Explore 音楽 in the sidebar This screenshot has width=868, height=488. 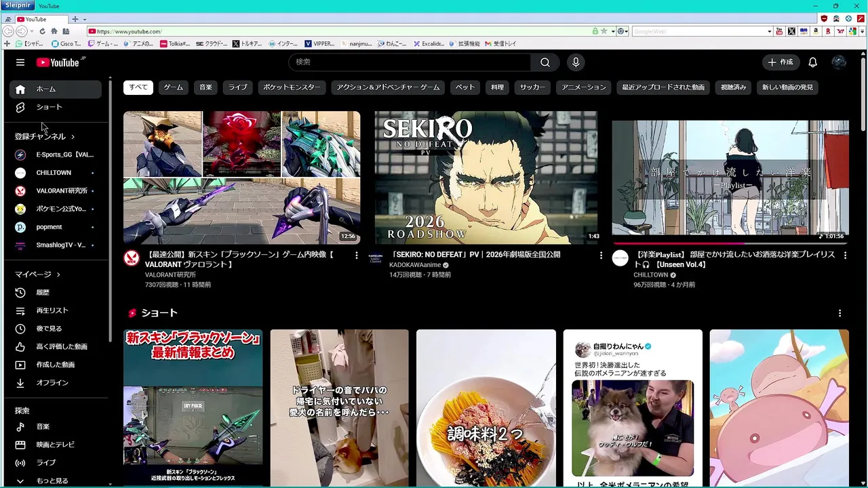(x=56, y=426)
